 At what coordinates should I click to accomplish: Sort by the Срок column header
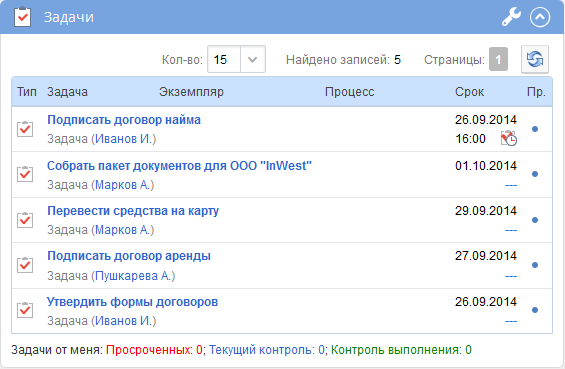[469, 92]
